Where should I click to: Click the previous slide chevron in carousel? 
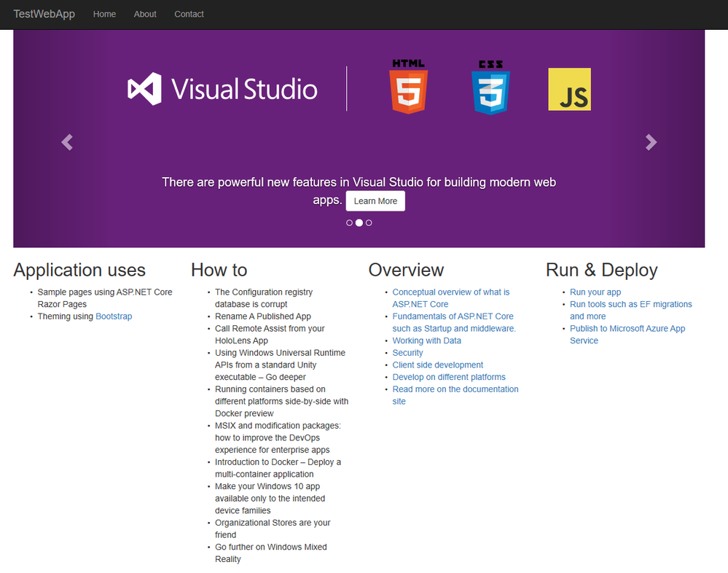pos(67,142)
